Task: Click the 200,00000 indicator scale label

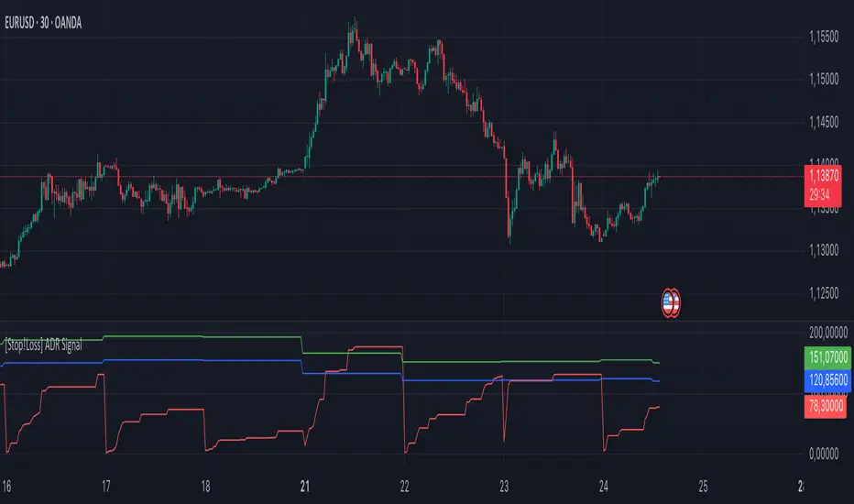Action: (x=824, y=331)
